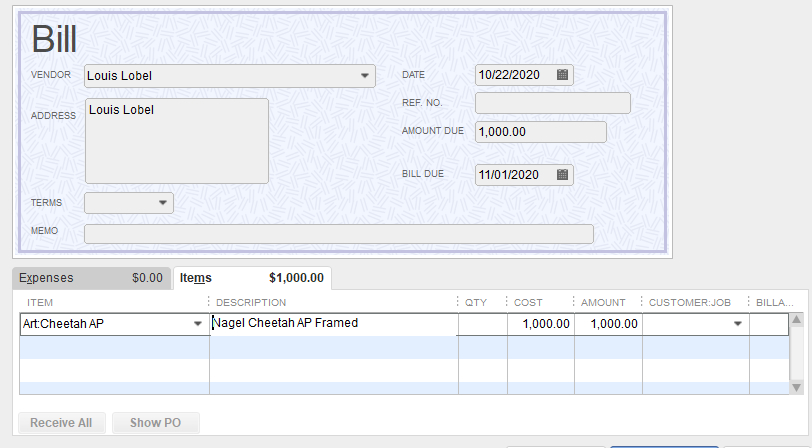This screenshot has height=448, width=812.
Task: Expand the Vendor dropdown list
Action: 364,76
